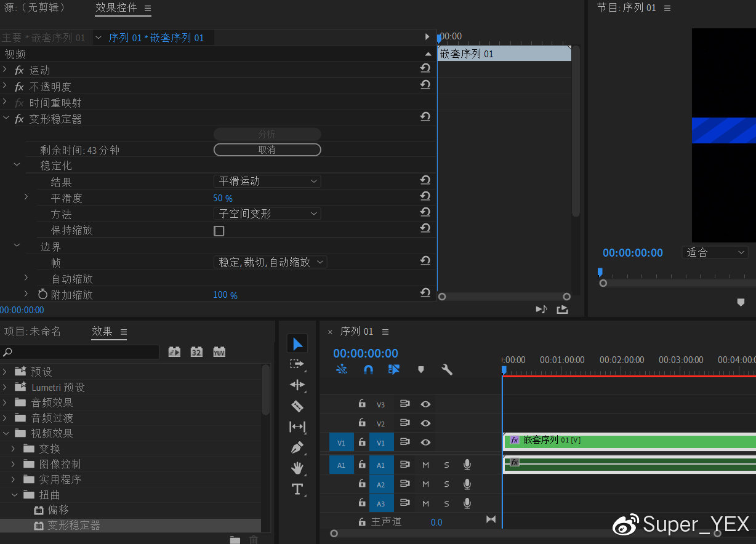
Task: Switch to the 项目:未命名 tab
Action: click(33, 332)
